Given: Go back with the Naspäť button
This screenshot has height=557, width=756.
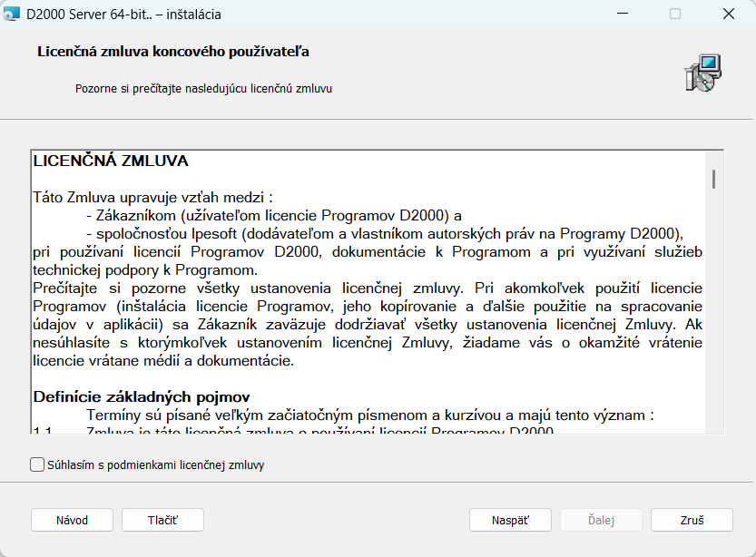Looking at the screenshot, I should [509, 520].
